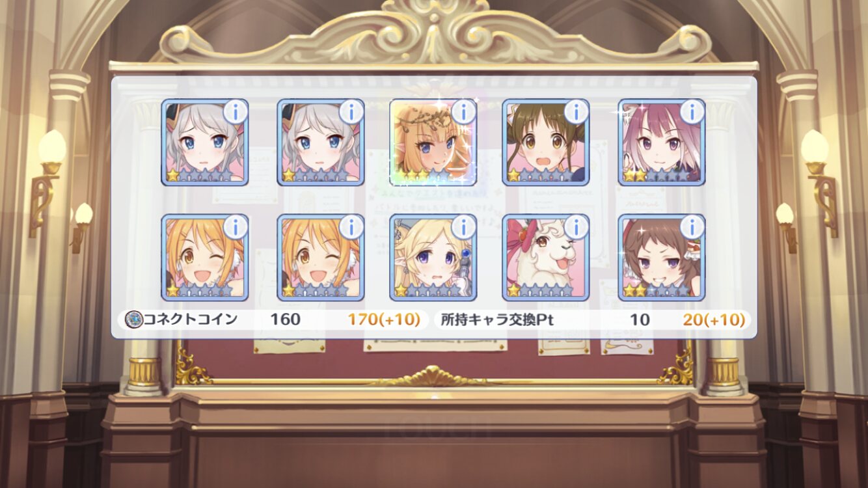Select the first silver-haired girl portrait
This screenshot has height=488, width=868.
coord(204,142)
